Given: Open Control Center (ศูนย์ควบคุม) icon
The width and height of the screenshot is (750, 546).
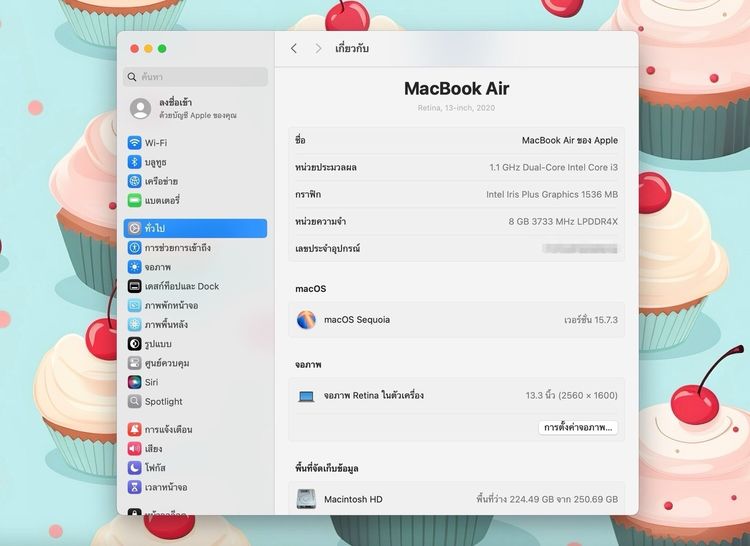Looking at the screenshot, I should click(134, 363).
